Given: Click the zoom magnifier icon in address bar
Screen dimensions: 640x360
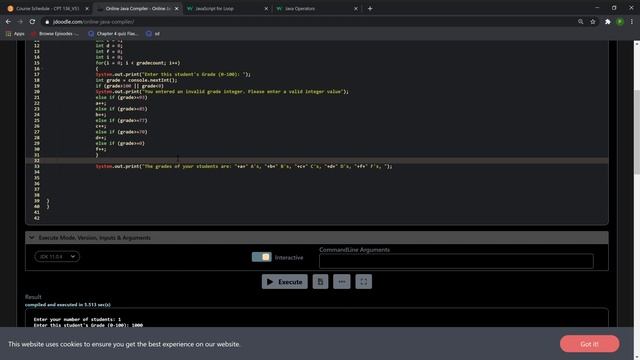Looking at the screenshot, I should pos(580,22).
